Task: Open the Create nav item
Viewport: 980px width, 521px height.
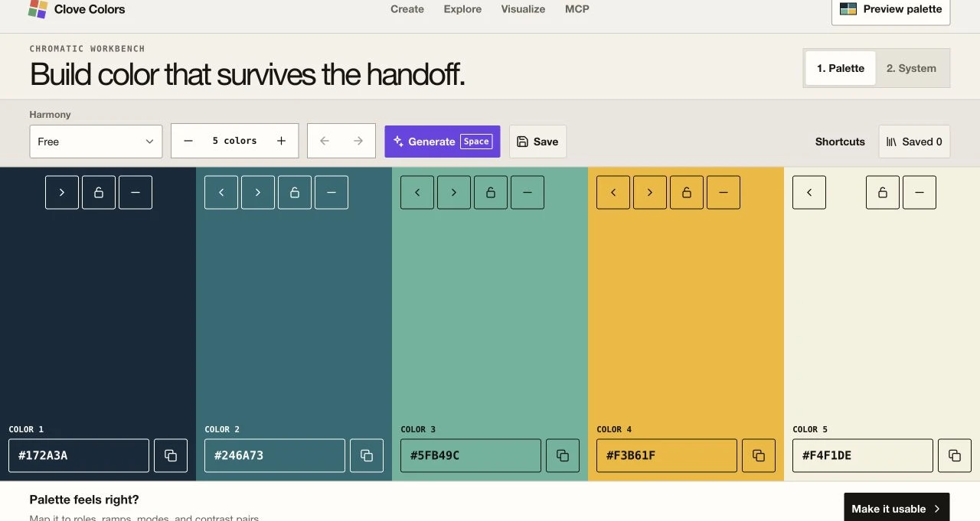Action: point(407,9)
